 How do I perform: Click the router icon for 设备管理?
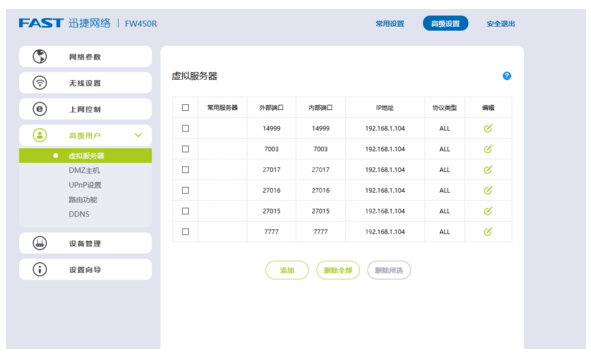(40, 243)
